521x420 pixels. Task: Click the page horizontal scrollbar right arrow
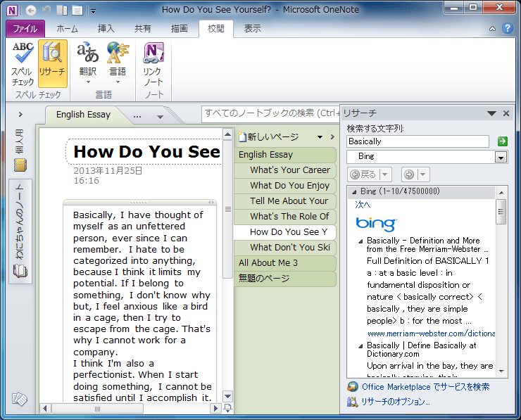(215, 408)
